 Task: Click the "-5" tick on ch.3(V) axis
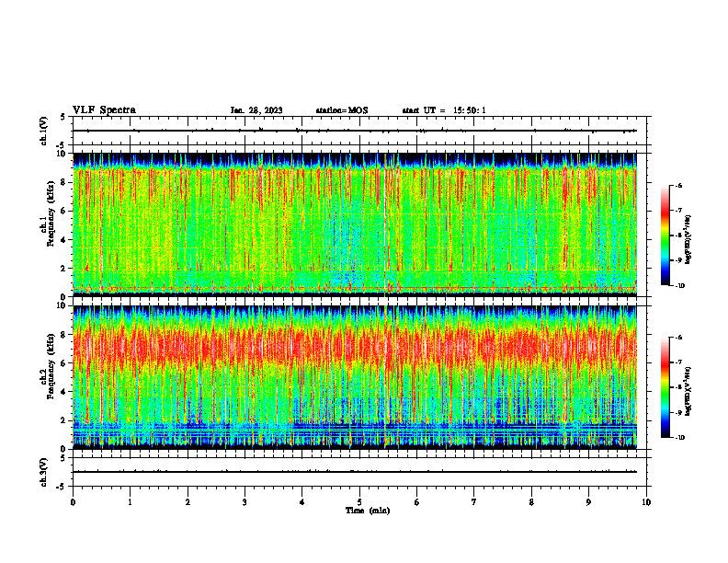coord(61,487)
